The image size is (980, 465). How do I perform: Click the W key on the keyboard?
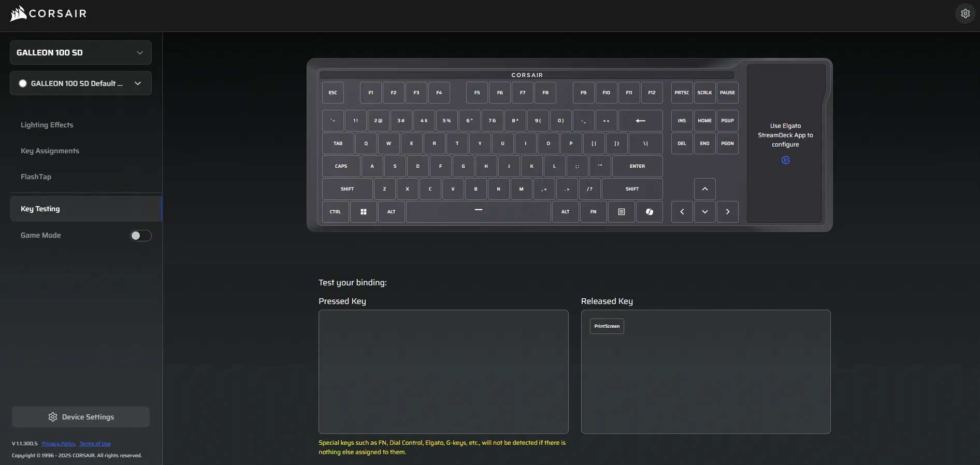pos(389,143)
